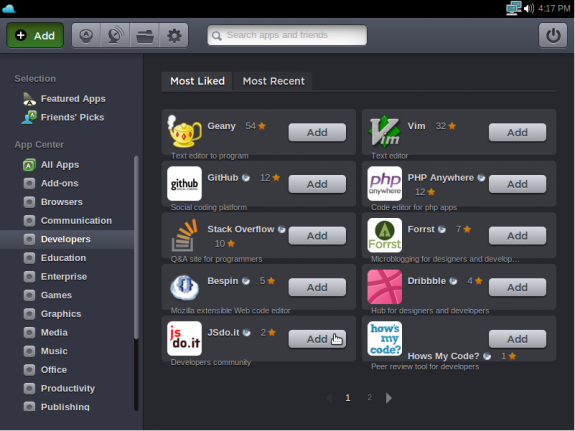The height and width of the screenshot is (431, 575).
Task: Click the Dribbble pink ball icon
Action: 385,287
